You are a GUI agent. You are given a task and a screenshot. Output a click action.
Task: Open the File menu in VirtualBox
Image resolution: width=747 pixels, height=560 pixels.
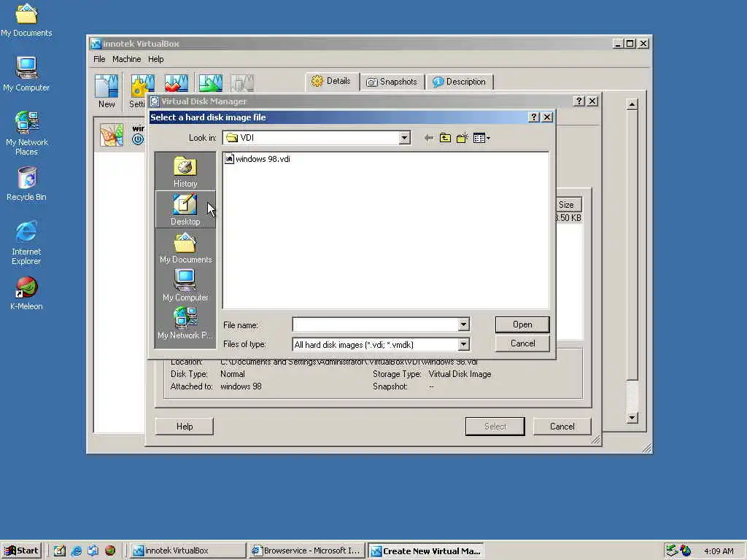coord(99,59)
